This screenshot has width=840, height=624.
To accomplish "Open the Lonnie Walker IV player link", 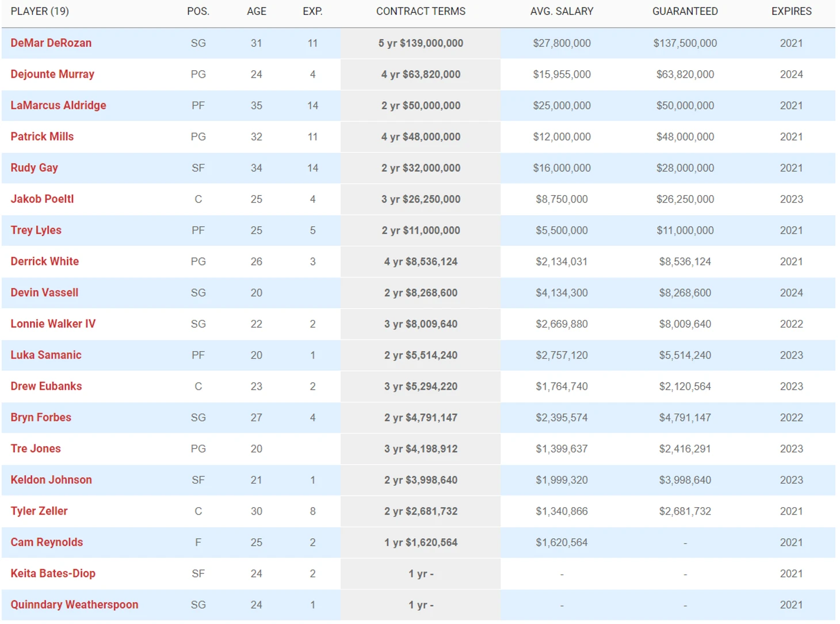I will [53, 324].
